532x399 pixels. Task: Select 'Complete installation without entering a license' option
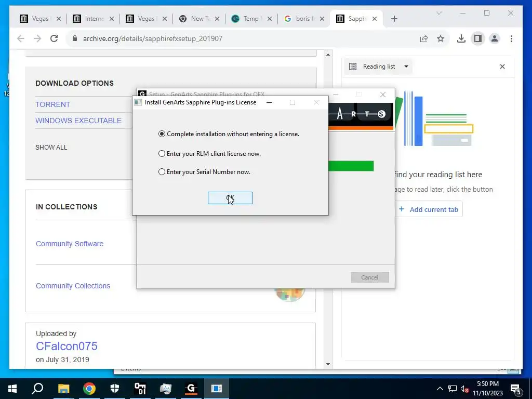coord(229,134)
